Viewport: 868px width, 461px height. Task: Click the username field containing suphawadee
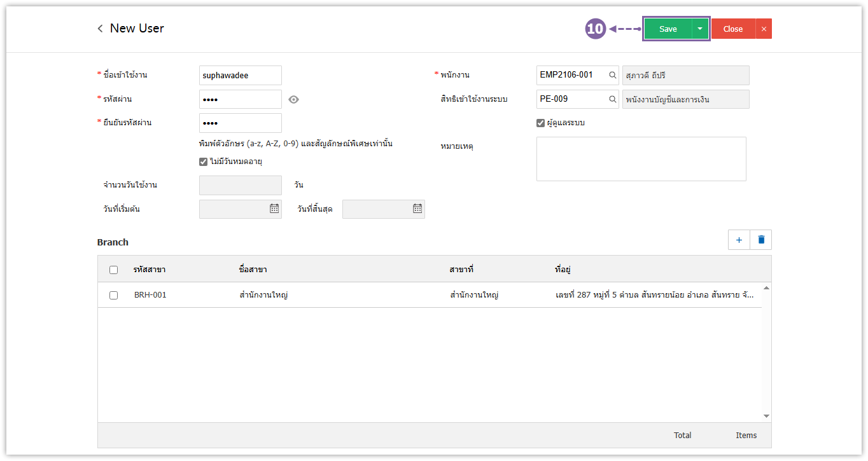pyautogui.click(x=240, y=75)
